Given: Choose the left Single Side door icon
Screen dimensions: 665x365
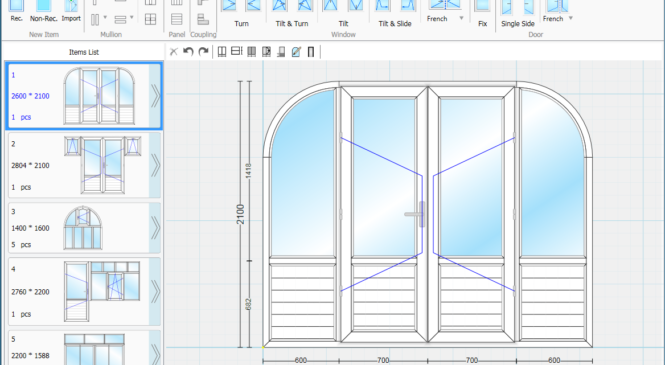Looking at the screenshot, I should tap(506, 7).
